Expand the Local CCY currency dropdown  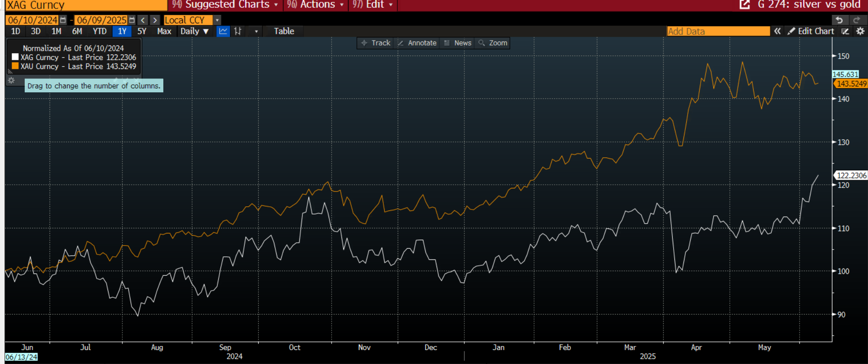click(217, 20)
